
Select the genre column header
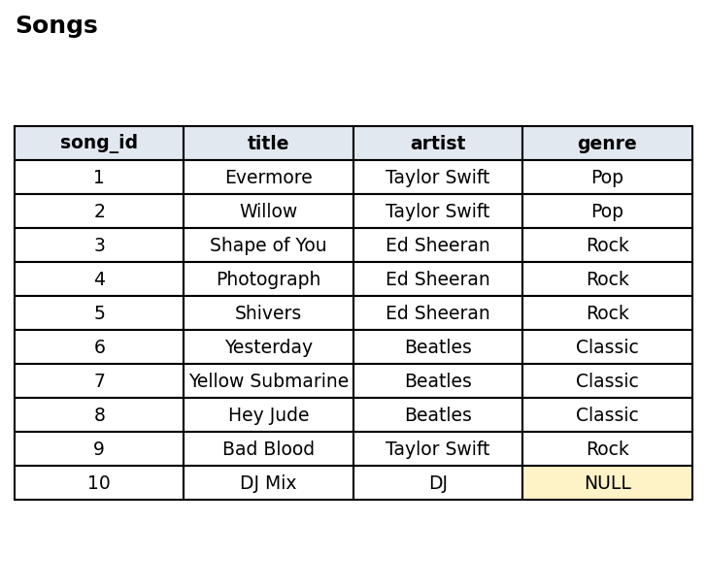pos(607,144)
